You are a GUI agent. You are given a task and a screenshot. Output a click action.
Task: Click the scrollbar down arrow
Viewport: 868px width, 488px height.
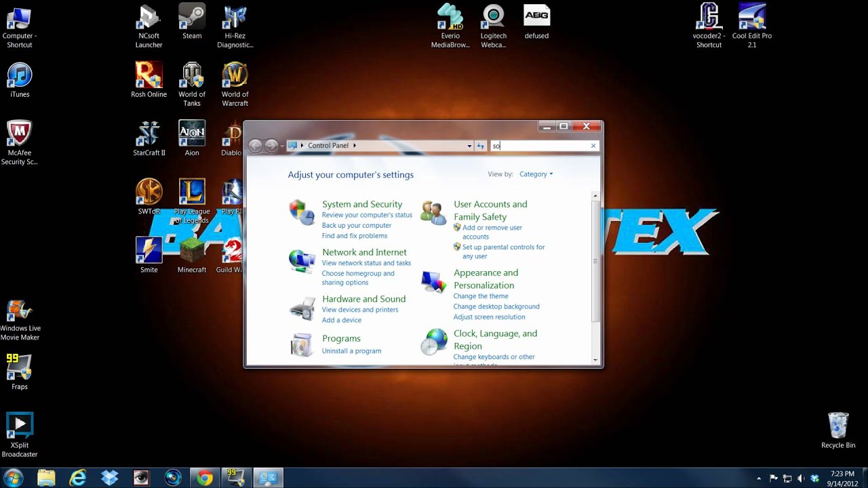click(x=595, y=360)
